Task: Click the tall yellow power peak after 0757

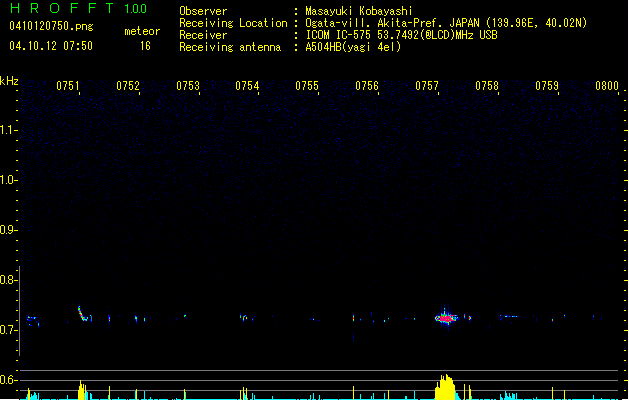Action: (x=445, y=387)
